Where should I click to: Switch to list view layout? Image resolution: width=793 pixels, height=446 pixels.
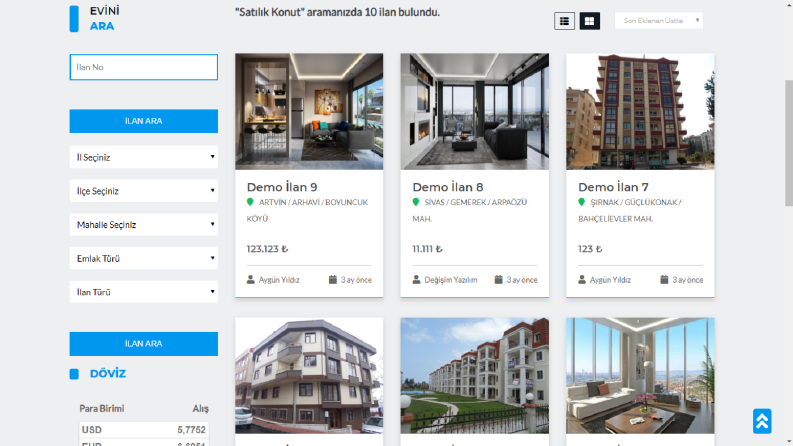(x=564, y=21)
